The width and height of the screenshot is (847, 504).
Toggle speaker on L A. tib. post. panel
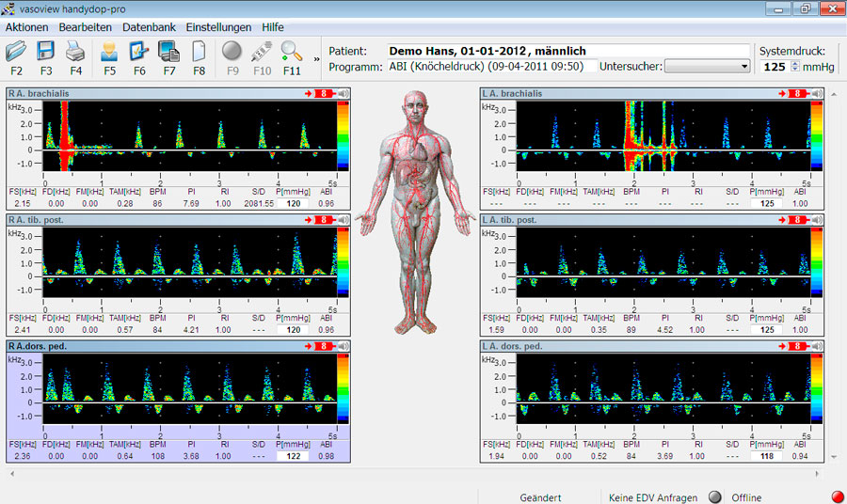pyautogui.click(x=815, y=220)
